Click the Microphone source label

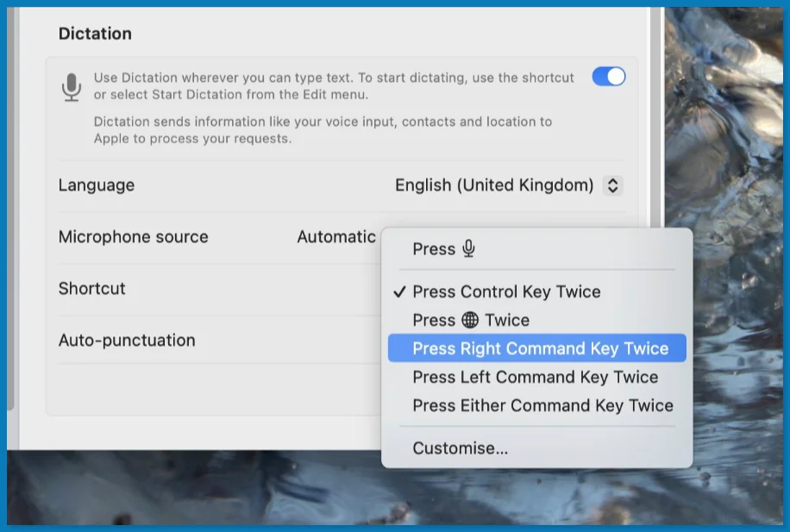coord(133,236)
